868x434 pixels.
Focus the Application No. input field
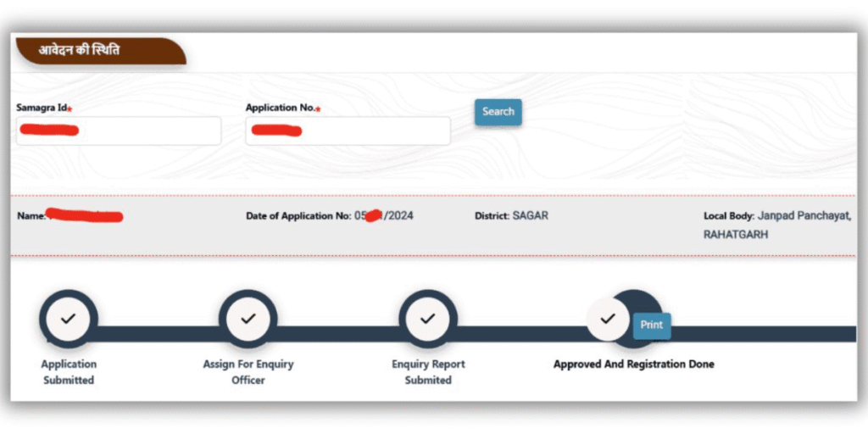pos(348,131)
